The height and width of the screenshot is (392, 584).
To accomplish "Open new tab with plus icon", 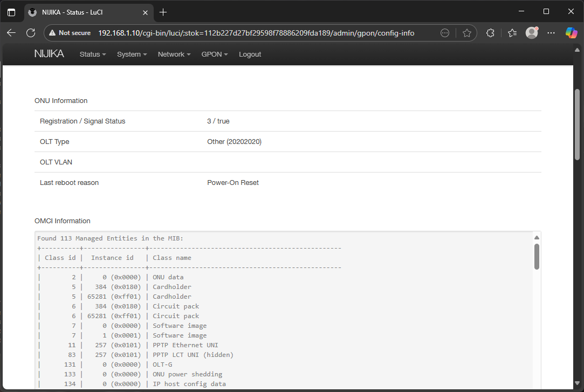I will pyautogui.click(x=163, y=12).
